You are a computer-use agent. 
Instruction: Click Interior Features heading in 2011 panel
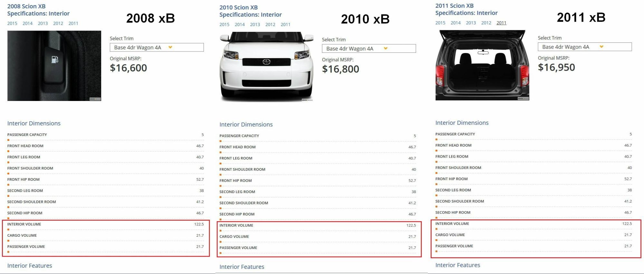457,265
